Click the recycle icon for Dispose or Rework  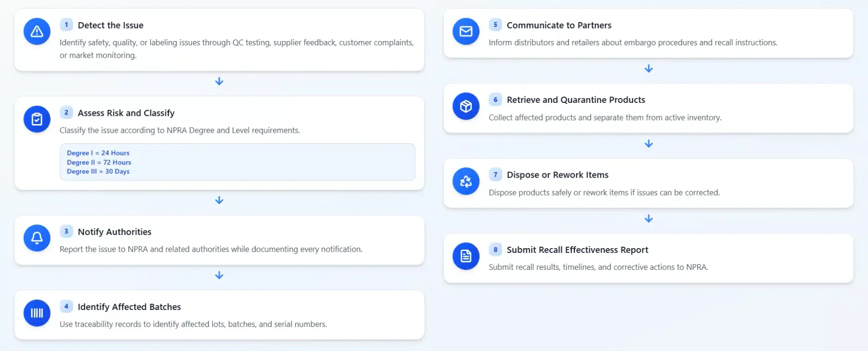click(466, 181)
